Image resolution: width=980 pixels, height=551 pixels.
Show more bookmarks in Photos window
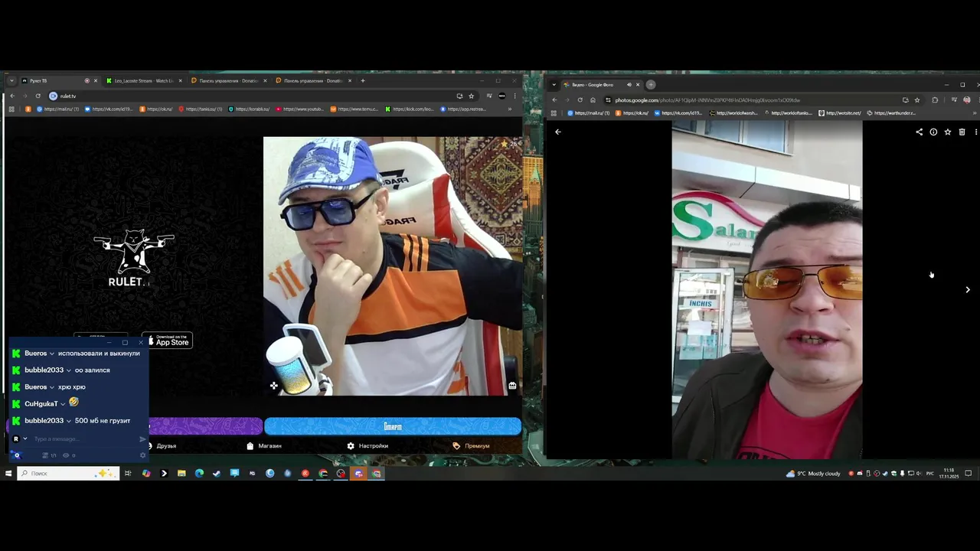click(x=975, y=112)
